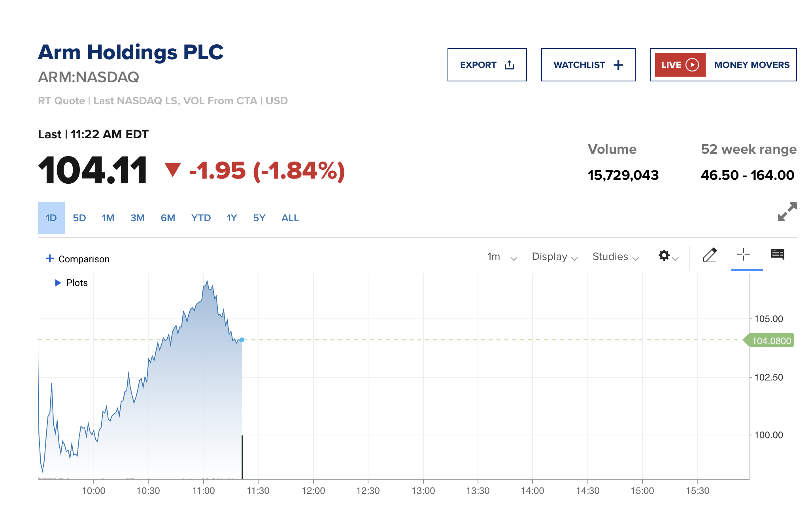This screenshot has width=812, height=516.
Task: Toggle the crosshair tool
Action: [743, 255]
